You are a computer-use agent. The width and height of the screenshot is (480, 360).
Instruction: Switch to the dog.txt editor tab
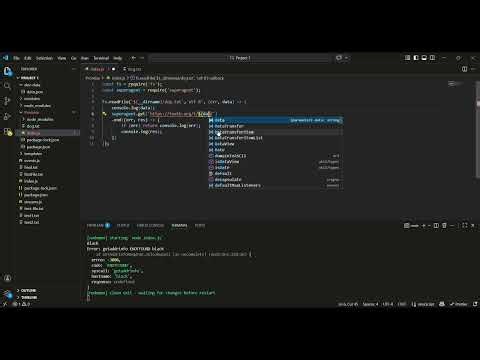click(132, 69)
